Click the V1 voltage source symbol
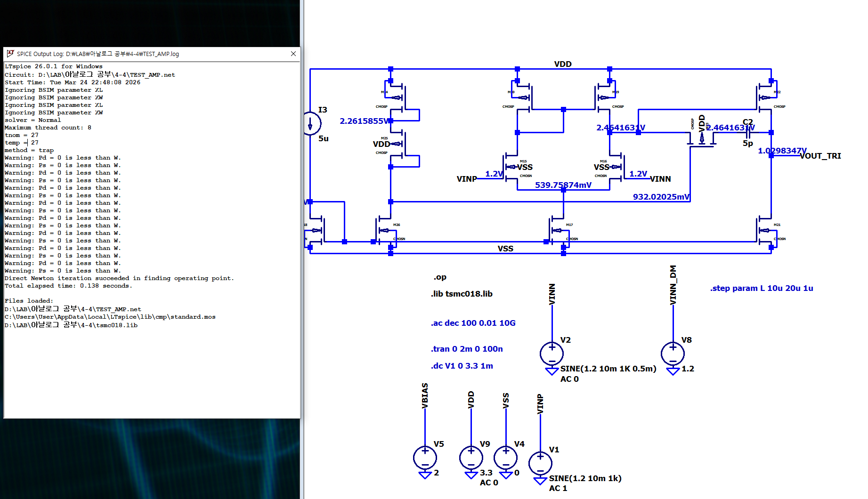This screenshot has width=868, height=499. [540, 463]
